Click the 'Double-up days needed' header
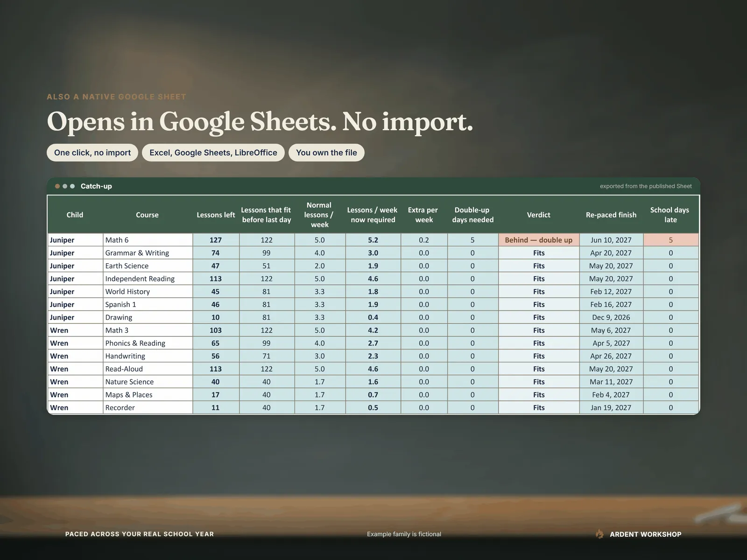 tap(472, 215)
